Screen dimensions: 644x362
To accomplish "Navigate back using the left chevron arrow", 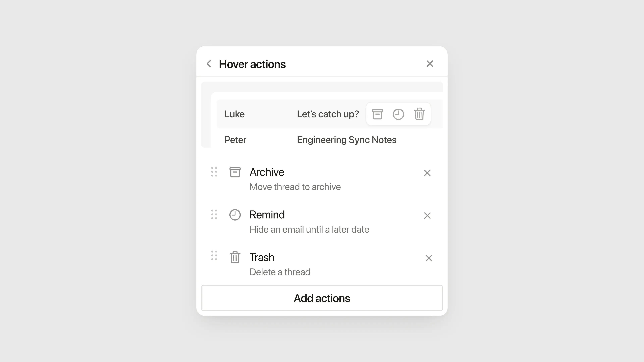I will (x=209, y=64).
